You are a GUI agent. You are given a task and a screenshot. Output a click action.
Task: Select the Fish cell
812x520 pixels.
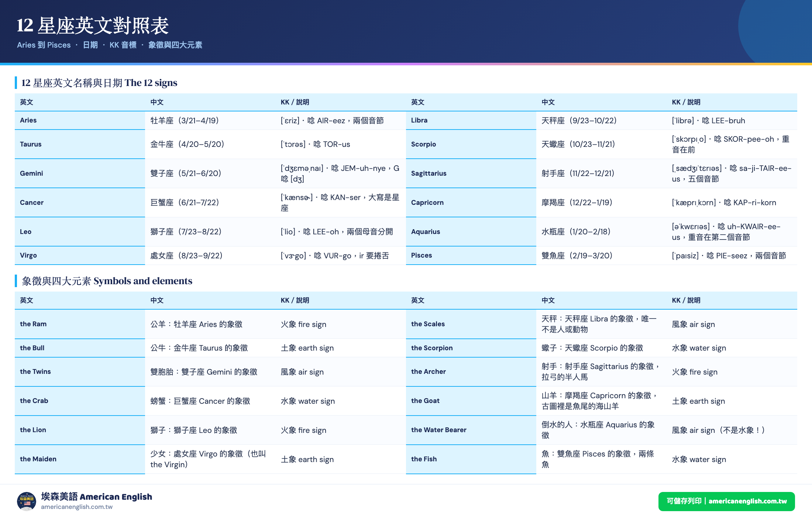[x=471, y=459]
